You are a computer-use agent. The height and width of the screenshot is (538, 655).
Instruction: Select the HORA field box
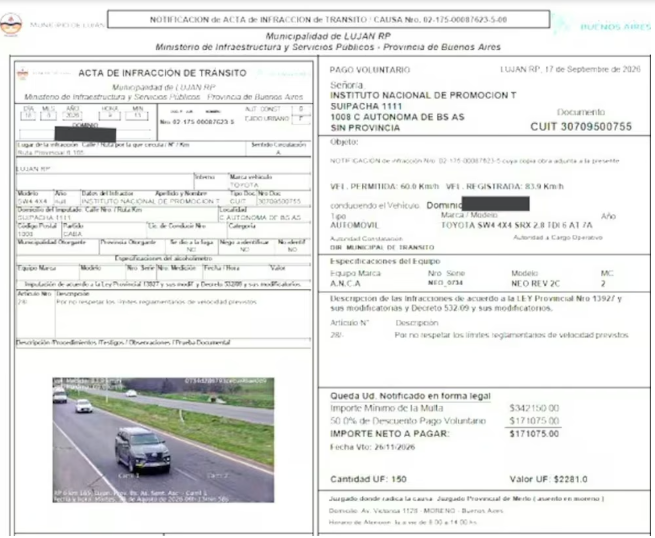tap(109, 116)
